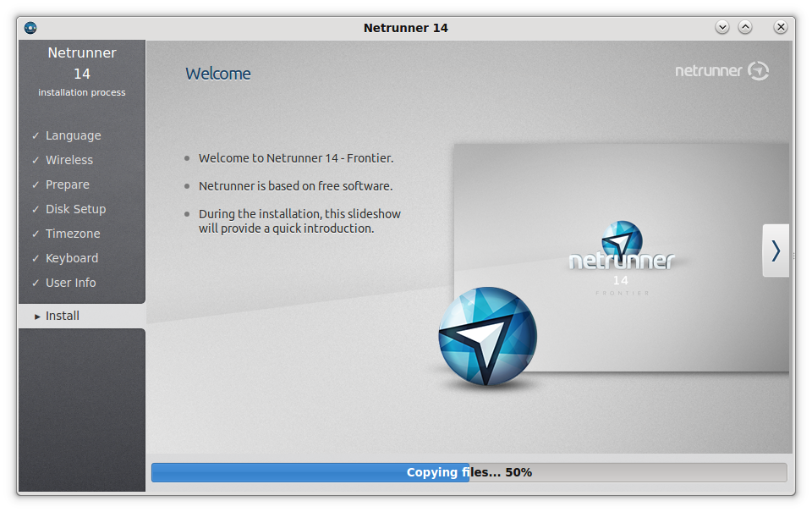Screen dimensions: 812x512
Task: Click the large blue globe compass icon
Action: [x=487, y=336]
